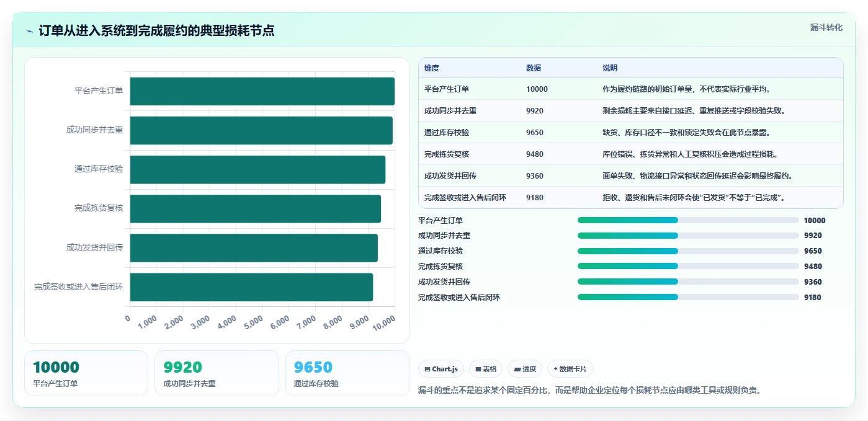Click the 成功同步并去重 bar in the chart

coord(261,130)
